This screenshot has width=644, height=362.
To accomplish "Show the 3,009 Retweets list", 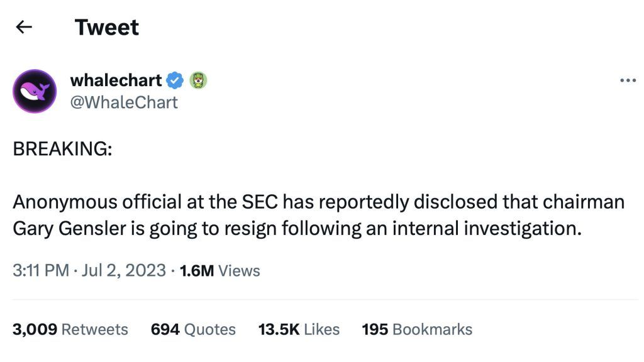I will [x=70, y=329].
